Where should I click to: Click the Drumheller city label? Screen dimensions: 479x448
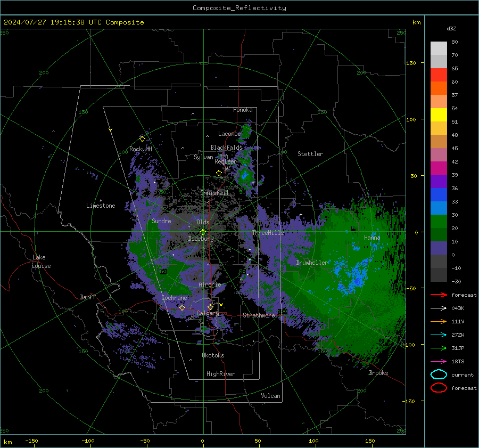(x=312, y=263)
